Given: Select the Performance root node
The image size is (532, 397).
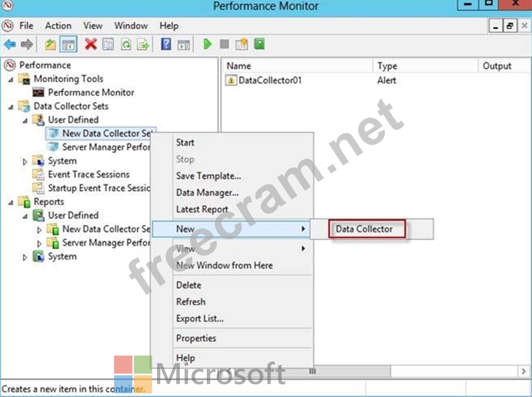Looking at the screenshot, I should 45,65.
